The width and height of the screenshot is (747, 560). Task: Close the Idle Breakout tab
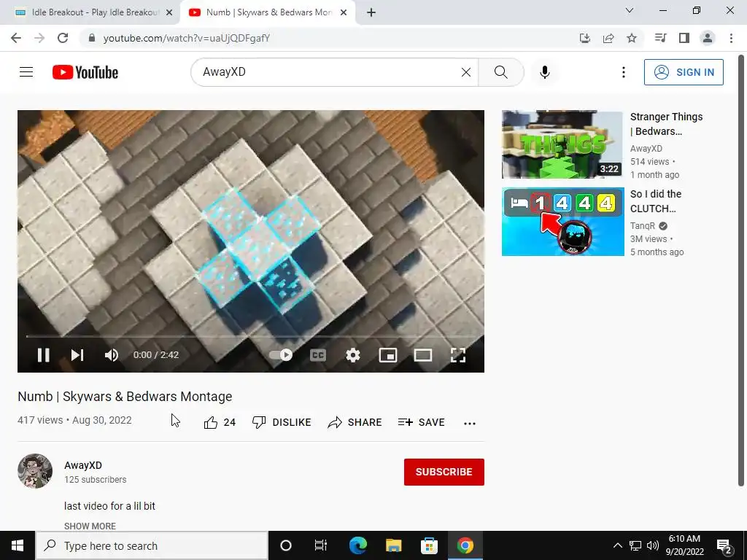(169, 12)
